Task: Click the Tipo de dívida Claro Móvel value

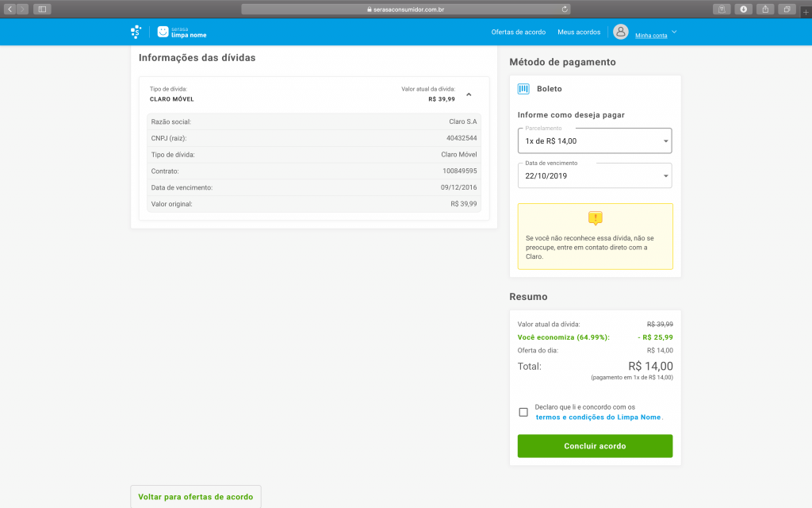Action: (x=459, y=155)
